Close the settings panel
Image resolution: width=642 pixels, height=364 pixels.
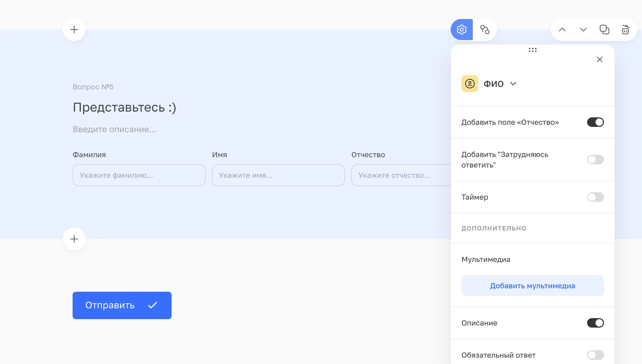[x=600, y=59]
